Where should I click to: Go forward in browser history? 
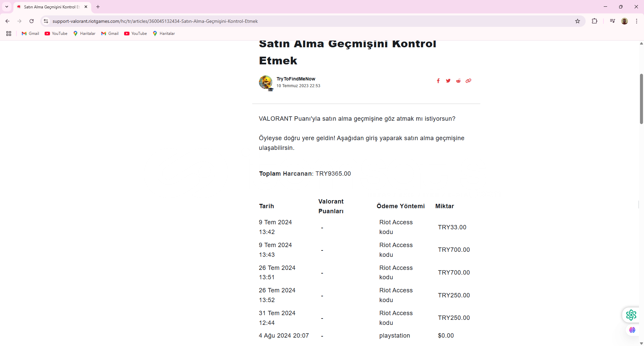pyautogui.click(x=19, y=21)
